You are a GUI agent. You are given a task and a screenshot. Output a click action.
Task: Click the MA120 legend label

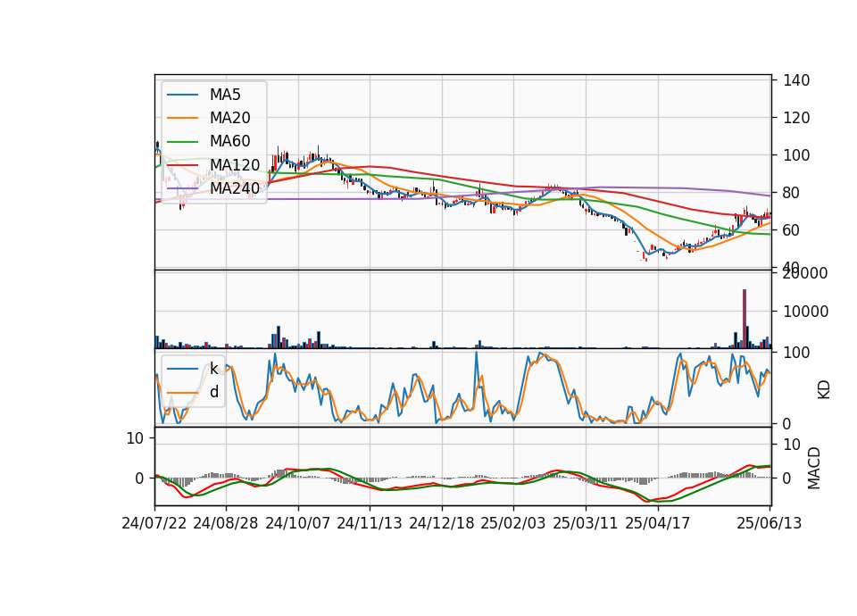pyautogui.click(x=235, y=165)
